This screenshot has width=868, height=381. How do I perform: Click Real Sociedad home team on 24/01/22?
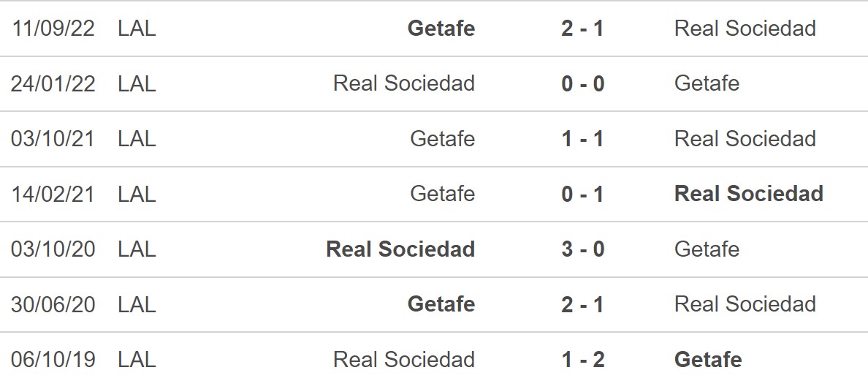click(x=404, y=83)
